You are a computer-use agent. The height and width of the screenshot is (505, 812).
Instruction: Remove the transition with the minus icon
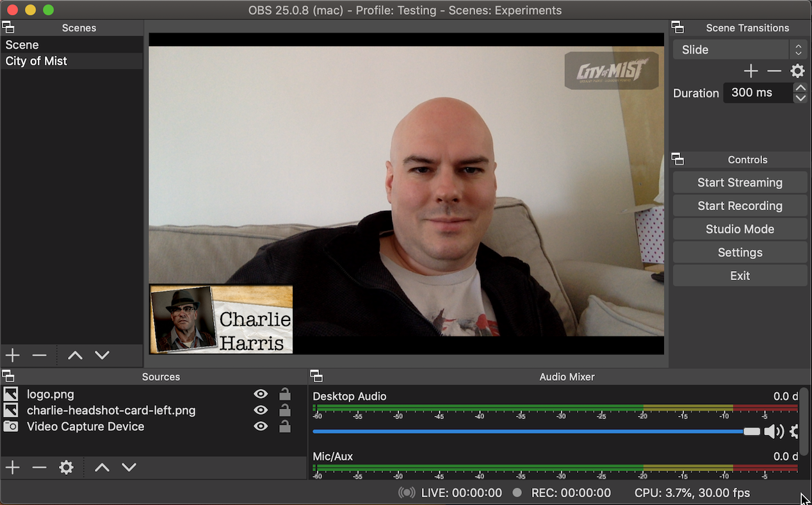[774, 71]
